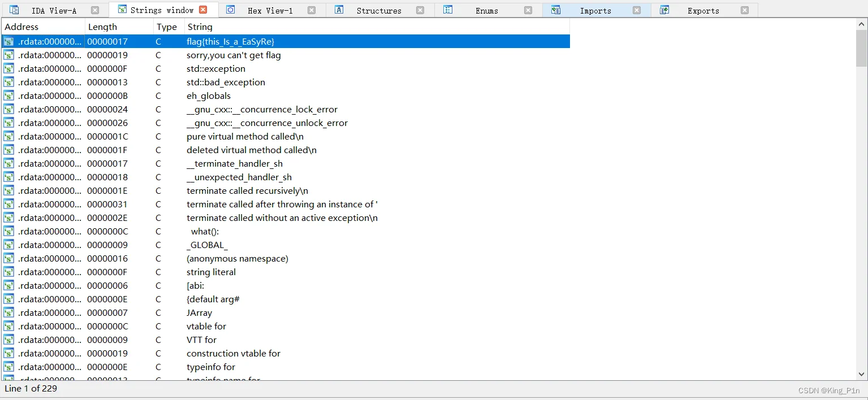Sort strings by Address column header
This screenshot has height=400, width=868.
(21, 27)
